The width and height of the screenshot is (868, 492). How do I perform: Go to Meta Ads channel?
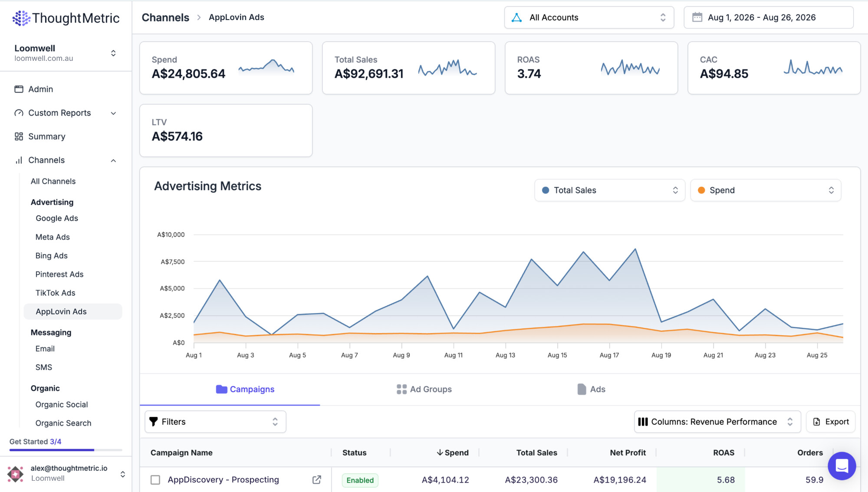click(53, 237)
